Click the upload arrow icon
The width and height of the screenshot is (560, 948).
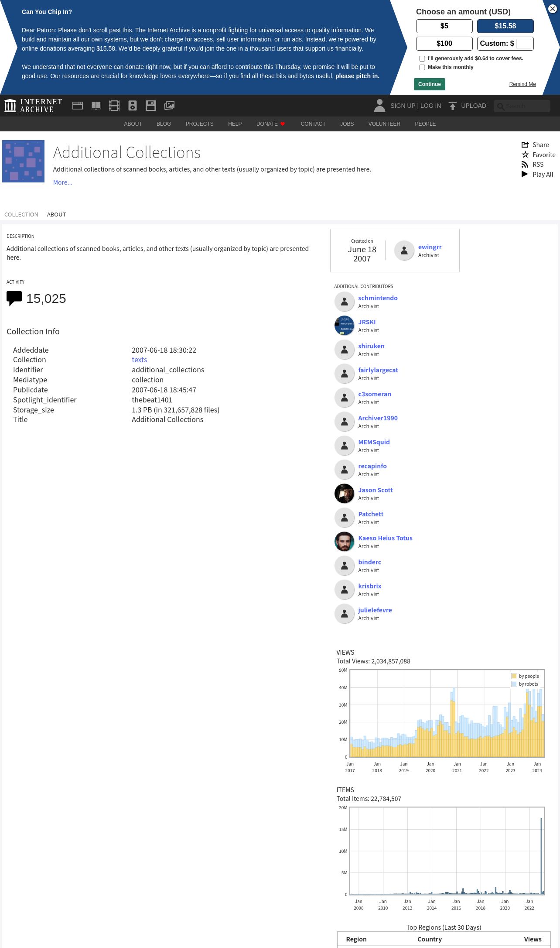point(453,106)
